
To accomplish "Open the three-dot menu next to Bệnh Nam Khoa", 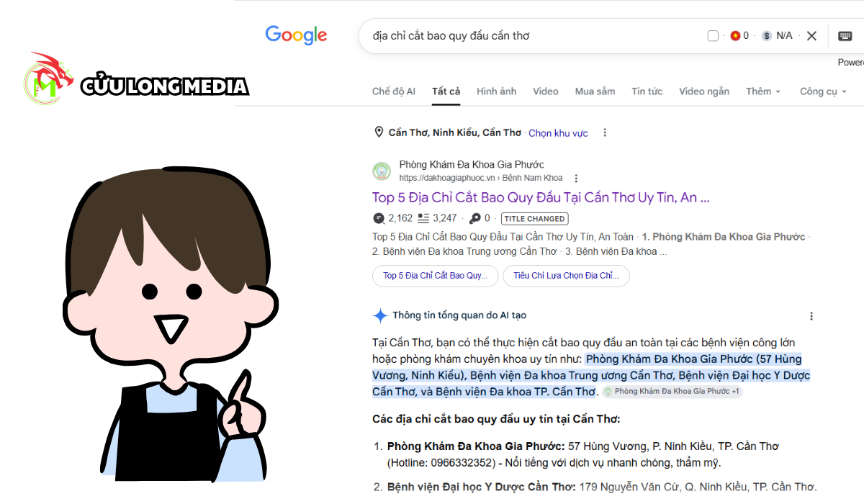I will [x=576, y=179].
